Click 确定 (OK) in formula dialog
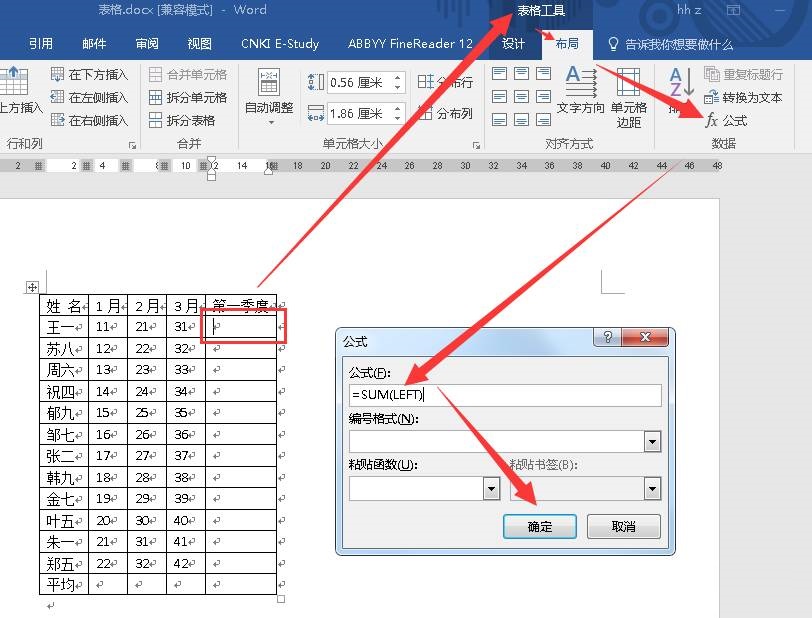The image size is (812, 618). coord(540,526)
